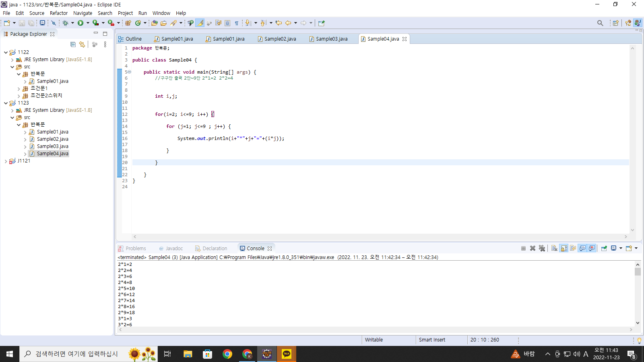Click the Clear Console icon
The width and height of the screenshot is (644, 362).
(554, 248)
